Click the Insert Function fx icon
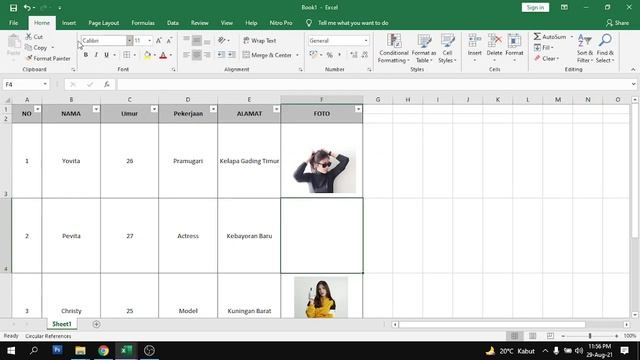The width and height of the screenshot is (640, 360). point(107,84)
